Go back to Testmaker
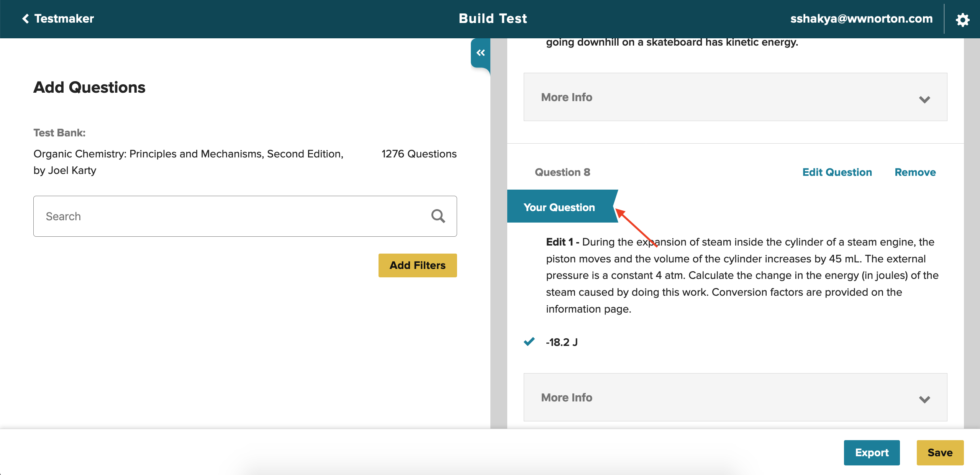The height and width of the screenshot is (475, 980). point(64,18)
